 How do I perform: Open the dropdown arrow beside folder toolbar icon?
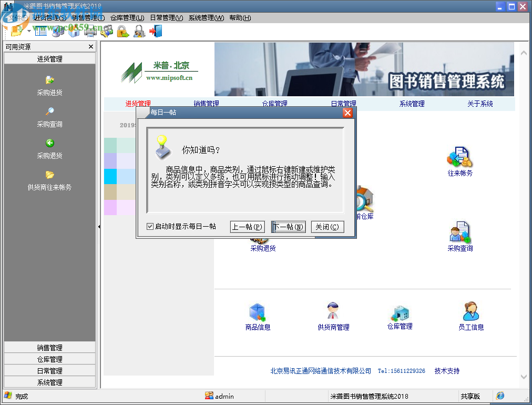(x=29, y=31)
